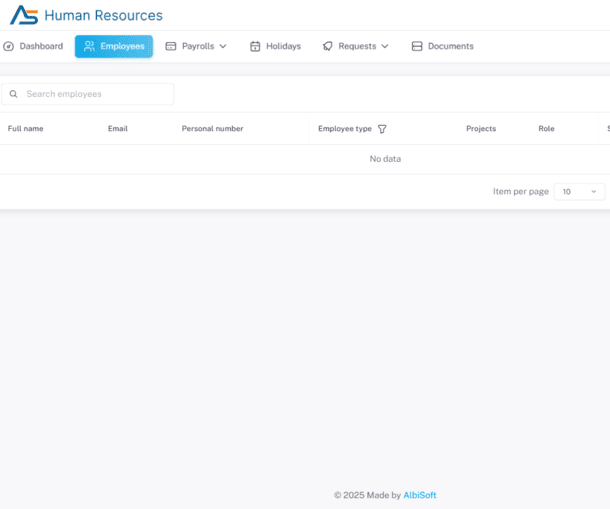The image size is (610, 509).
Task: Click the Employees people icon
Action: [x=90, y=46]
